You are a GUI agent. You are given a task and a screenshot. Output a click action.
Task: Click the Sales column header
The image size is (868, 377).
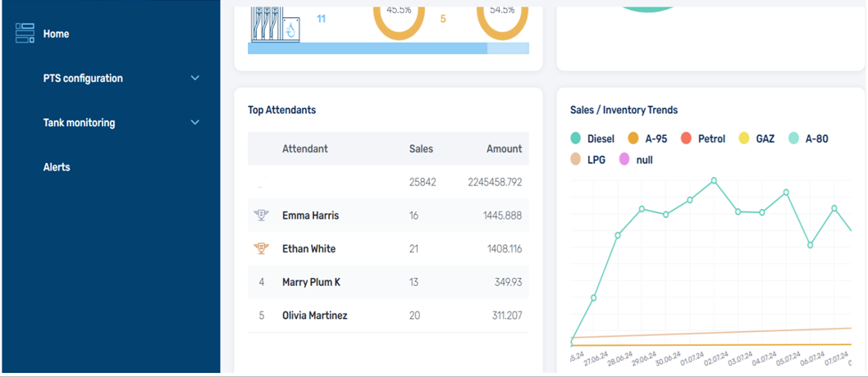tap(421, 149)
